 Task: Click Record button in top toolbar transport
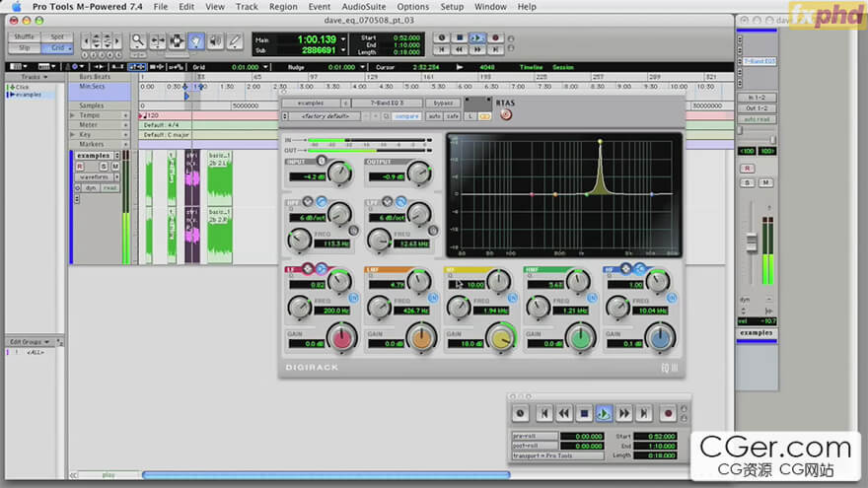[495, 38]
